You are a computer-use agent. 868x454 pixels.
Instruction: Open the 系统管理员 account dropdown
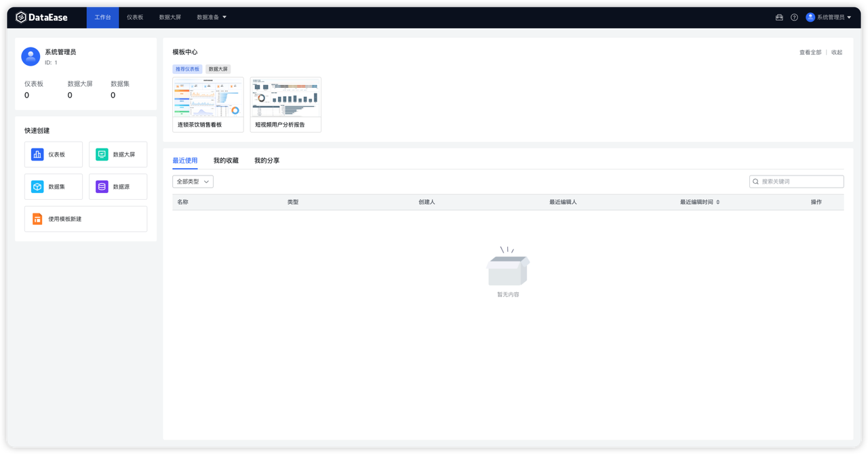tap(829, 17)
